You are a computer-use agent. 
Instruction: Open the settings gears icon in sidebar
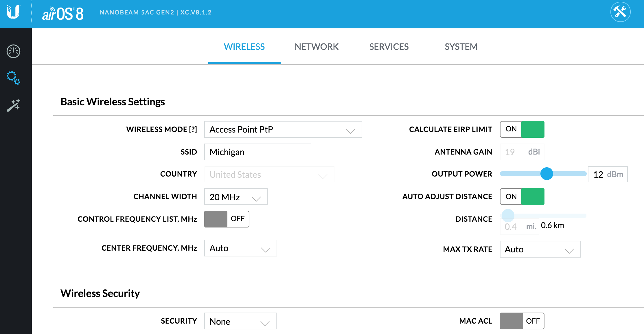(13, 78)
